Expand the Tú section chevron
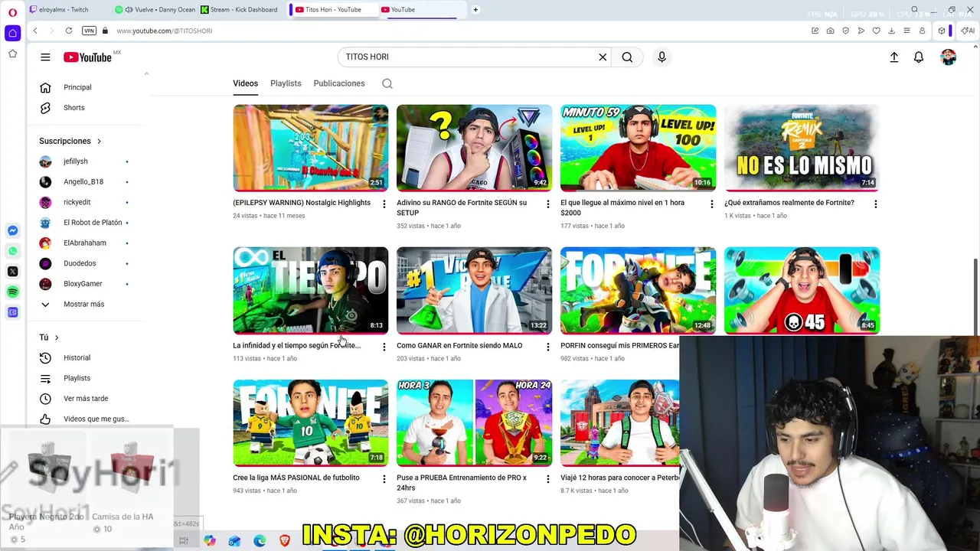 (x=57, y=337)
